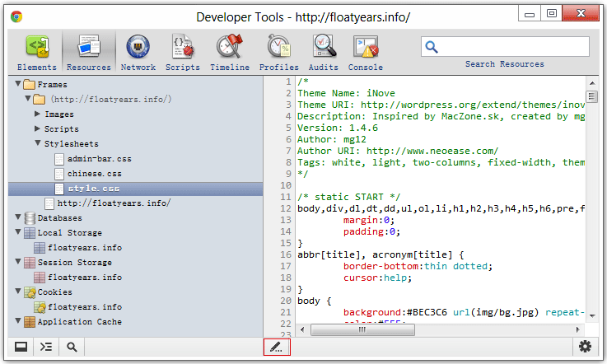Click the '/* static START */' comment
607x364 pixels.
point(348,197)
